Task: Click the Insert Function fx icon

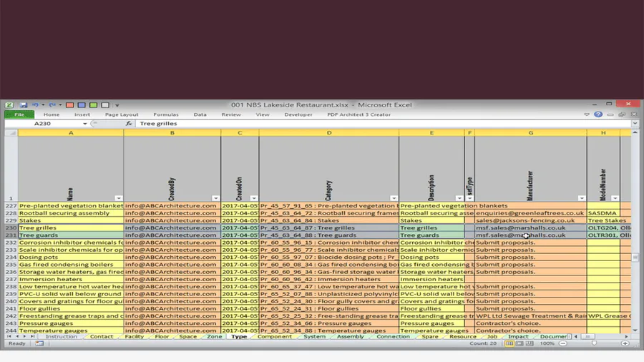Action: click(x=129, y=124)
